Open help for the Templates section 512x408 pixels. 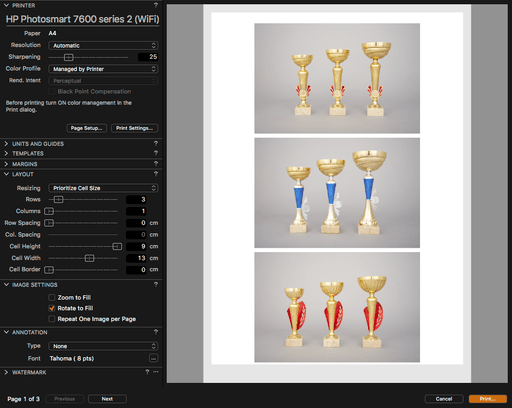(156, 153)
